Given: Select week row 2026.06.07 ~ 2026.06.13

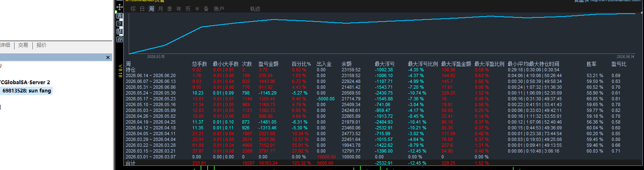Looking at the screenshot, I should (x=150, y=81).
